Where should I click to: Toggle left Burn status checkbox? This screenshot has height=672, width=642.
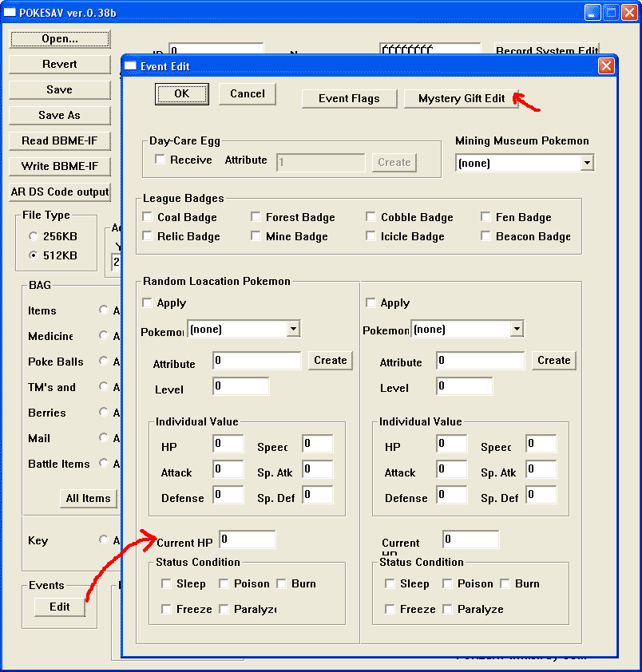coord(281,583)
